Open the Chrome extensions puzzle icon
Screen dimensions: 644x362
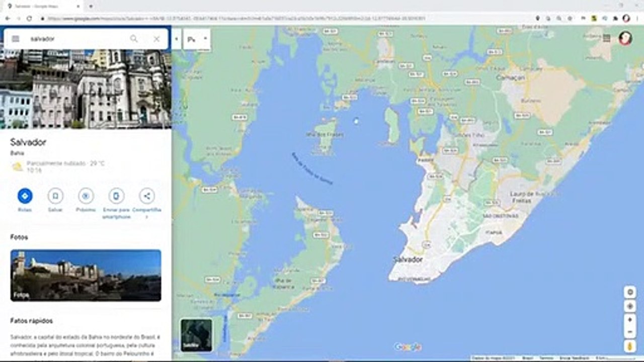point(615,19)
